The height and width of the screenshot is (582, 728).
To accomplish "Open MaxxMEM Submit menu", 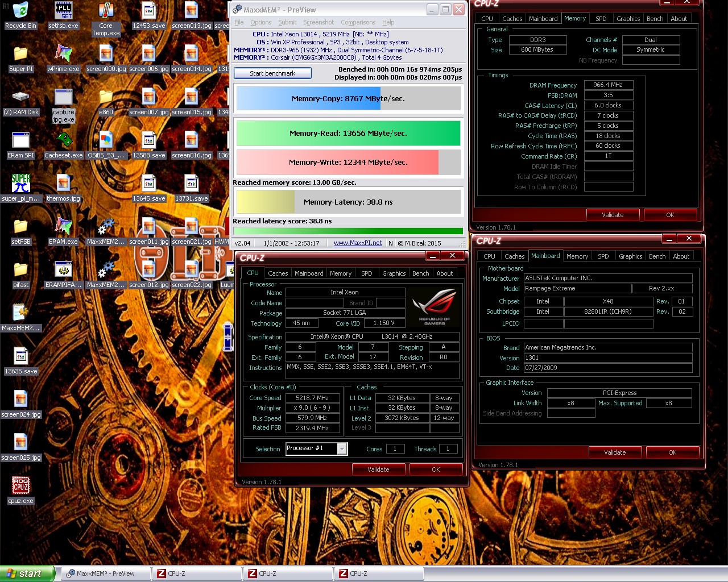I will (287, 22).
